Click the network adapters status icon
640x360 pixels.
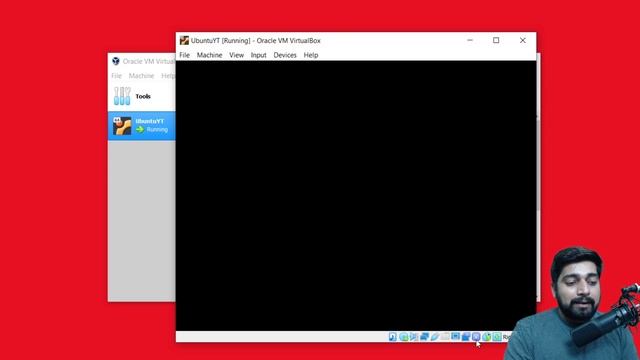424,337
